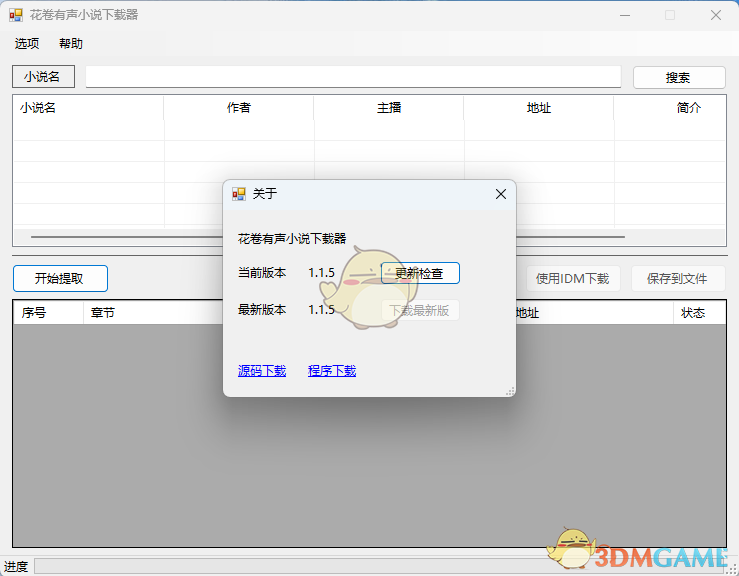This screenshot has height=576, width=739.
Task: Click the 使用IDM下载 button
Action: coord(572,279)
